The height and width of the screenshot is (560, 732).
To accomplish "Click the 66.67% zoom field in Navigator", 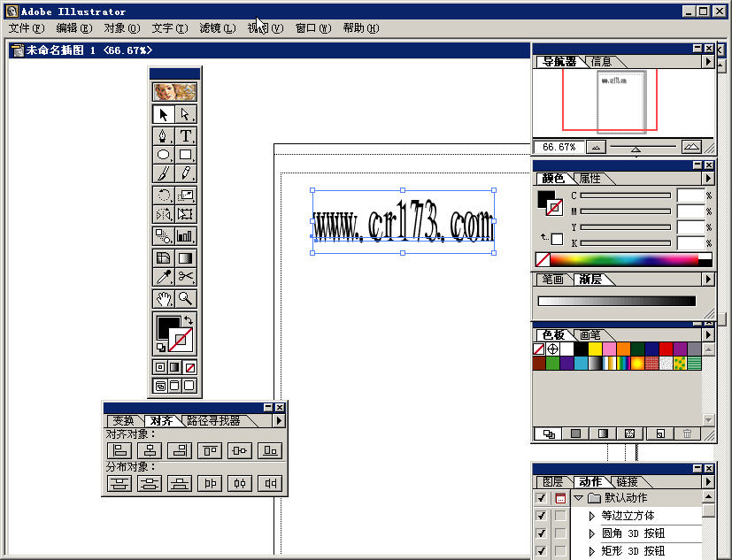I will click(559, 146).
